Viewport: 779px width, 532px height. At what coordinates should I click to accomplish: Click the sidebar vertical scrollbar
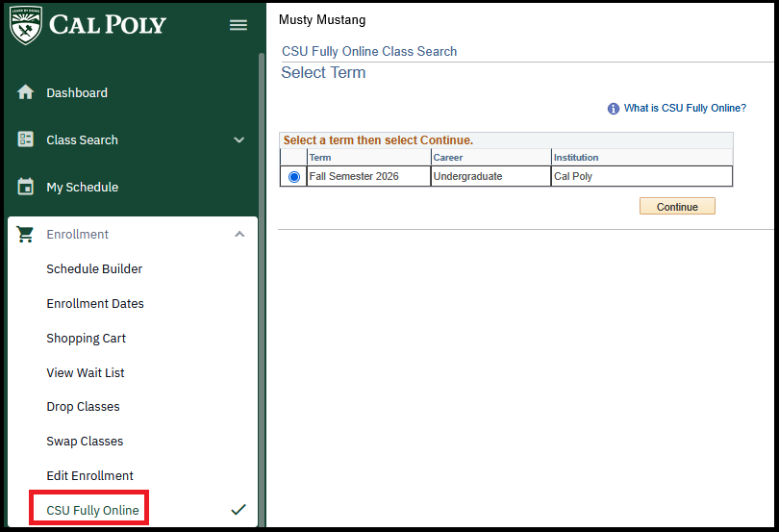(262, 289)
